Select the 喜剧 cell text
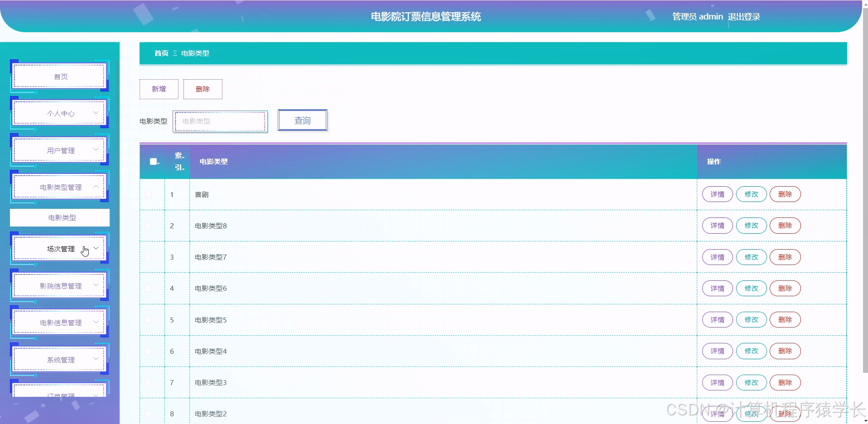This screenshot has width=868, height=424. tap(202, 194)
